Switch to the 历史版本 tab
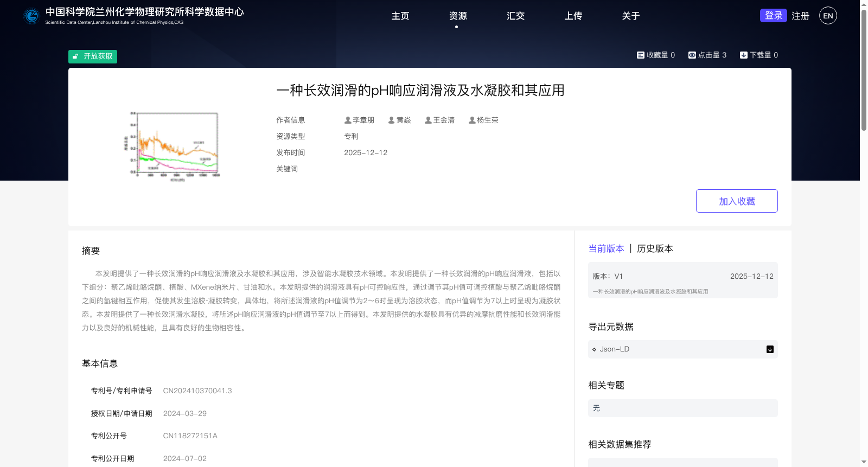This screenshot has height=467, width=868. pos(655,248)
